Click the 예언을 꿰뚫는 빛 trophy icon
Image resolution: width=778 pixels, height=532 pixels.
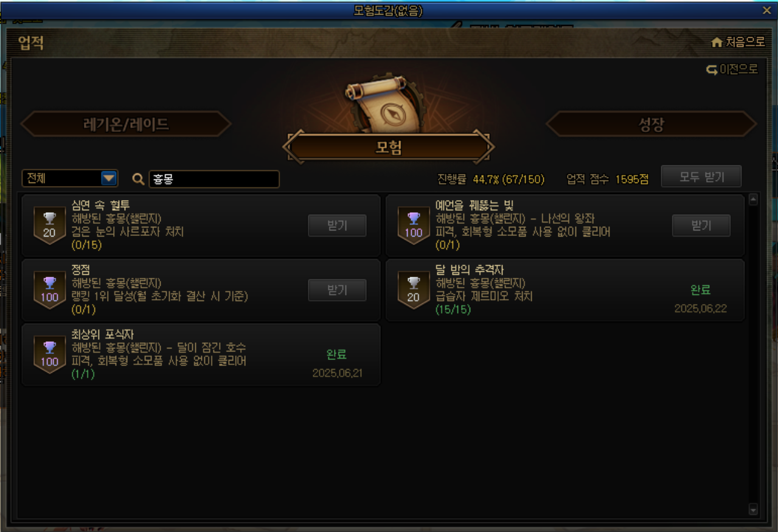[414, 226]
